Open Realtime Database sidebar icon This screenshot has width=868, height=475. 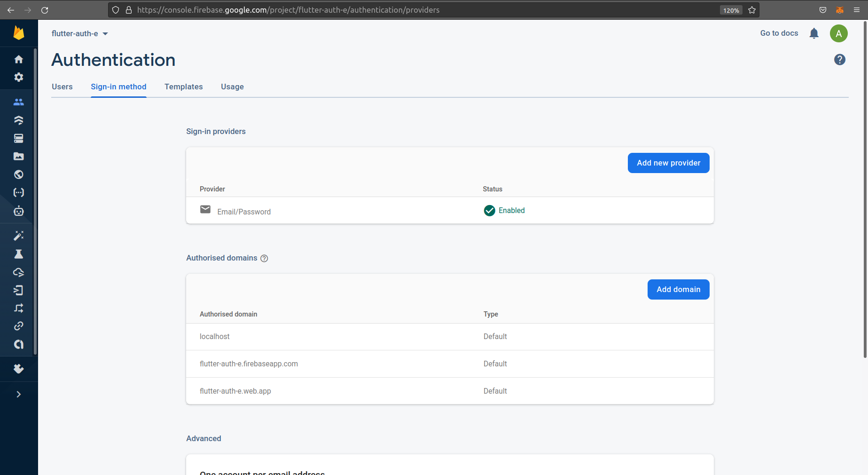click(19, 138)
